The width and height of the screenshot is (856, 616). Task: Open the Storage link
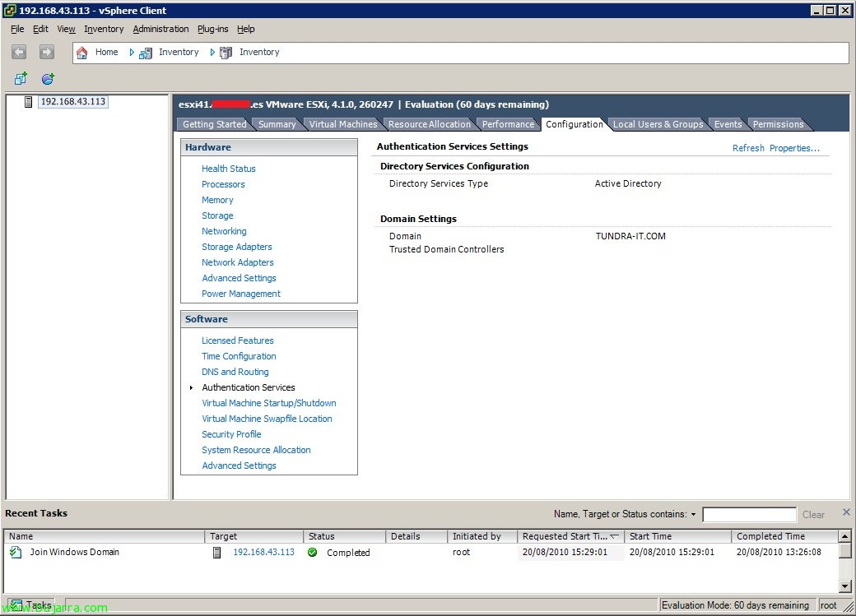coord(217,215)
